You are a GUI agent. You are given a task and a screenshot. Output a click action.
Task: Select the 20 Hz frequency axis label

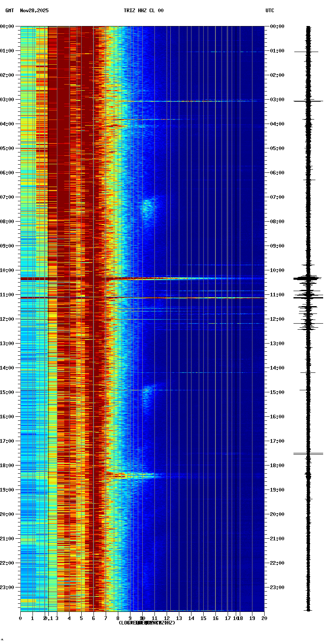[x=264, y=618]
